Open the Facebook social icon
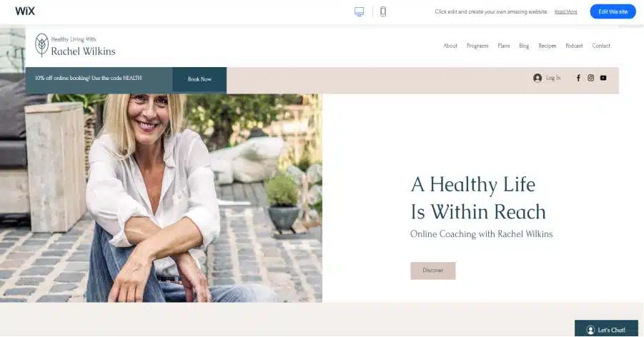This screenshot has height=337, width=644. click(x=578, y=78)
